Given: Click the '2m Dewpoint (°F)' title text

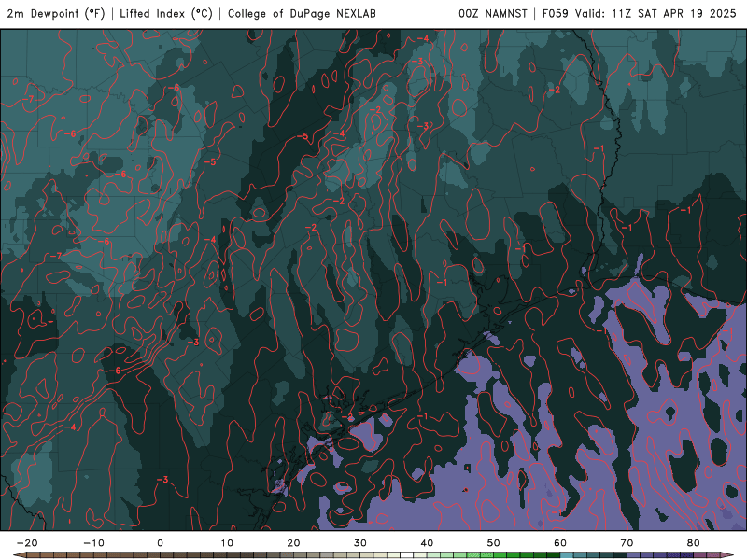Looking at the screenshot, I should pos(56,13).
